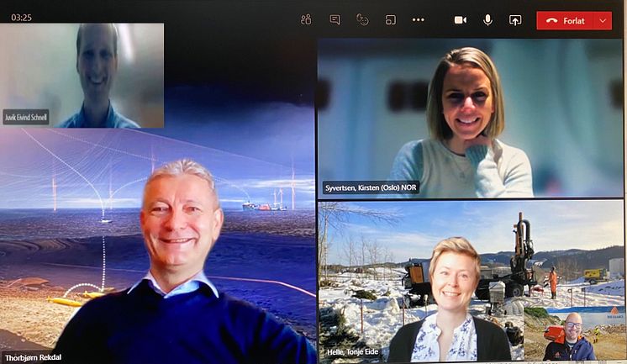Open the breakout rooms icon
Viewport: 627px width, 364px height.
coord(391,19)
